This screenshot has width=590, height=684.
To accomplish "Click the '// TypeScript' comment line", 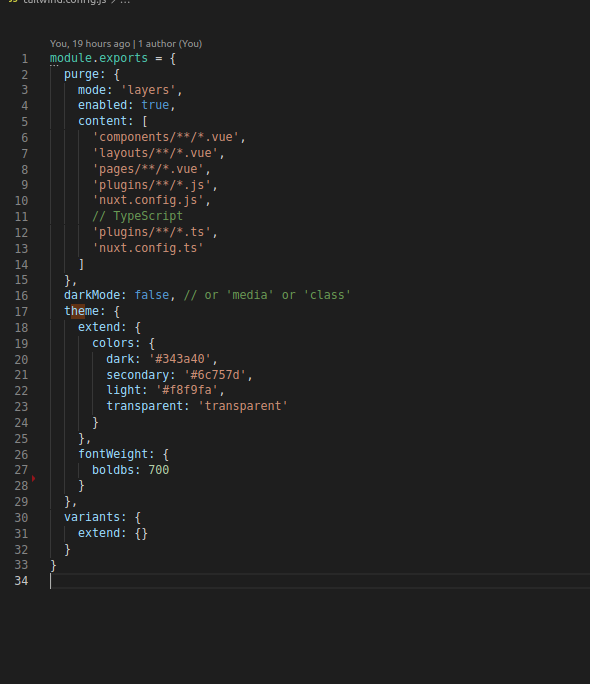I will [x=137, y=216].
